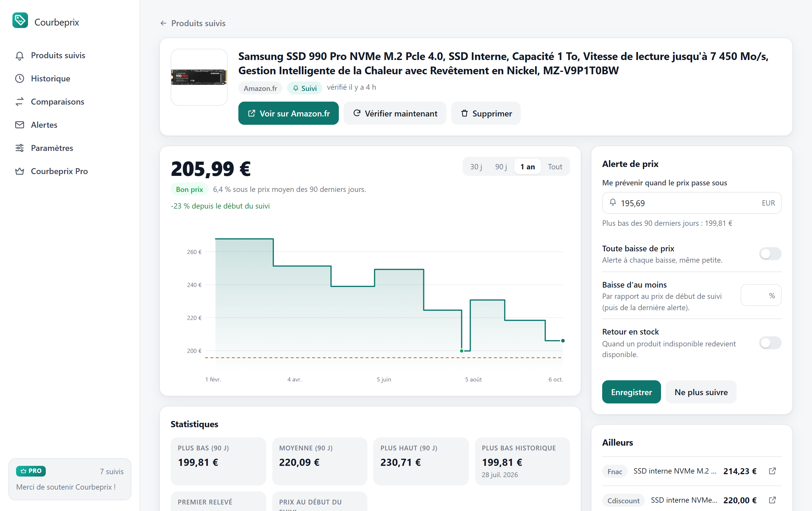Select the 30 j chart range
Image resolution: width=812 pixels, height=511 pixels.
[x=476, y=166]
